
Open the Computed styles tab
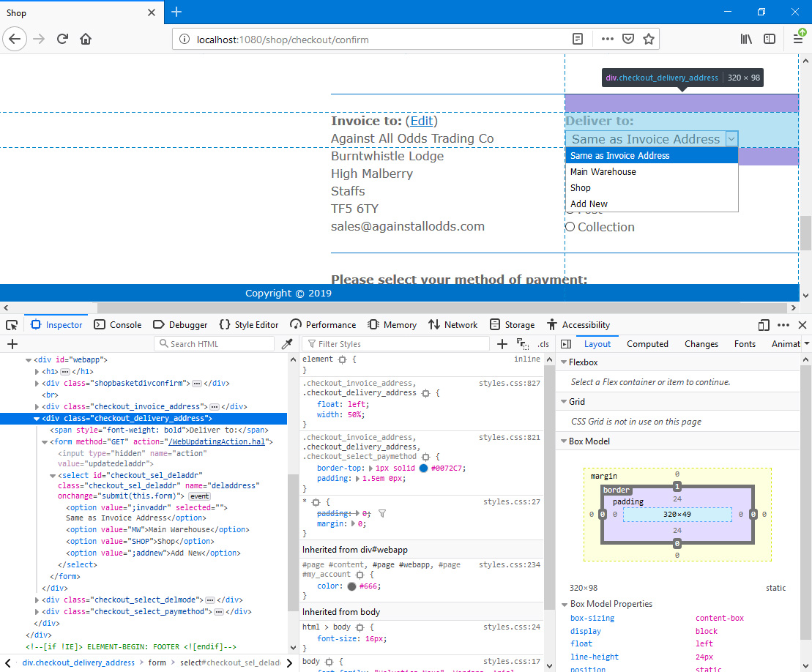(647, 344)
